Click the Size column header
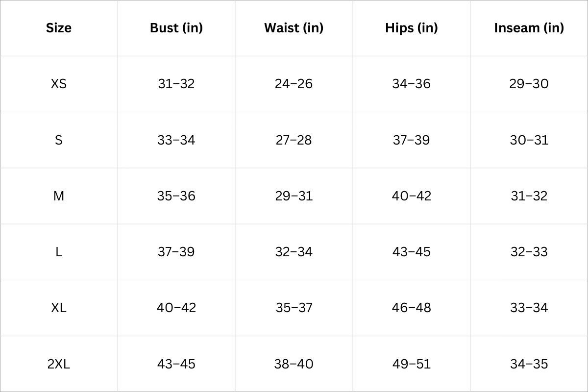Viewport: 588px width, 392px height. point(59,28)
